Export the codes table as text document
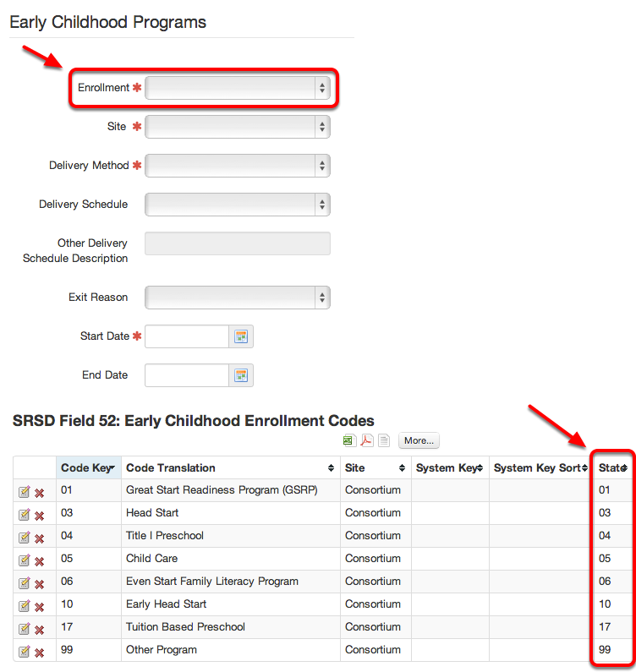Screen dimensions: 636x672 (x=384, y=440)
